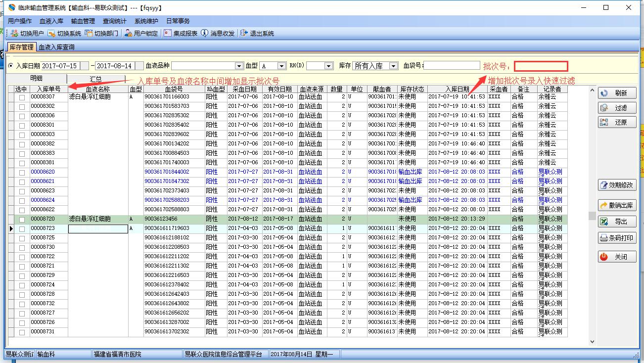Open the 系统维护 menu
Viewport: 644px width, 363px height.
(146, 21)
